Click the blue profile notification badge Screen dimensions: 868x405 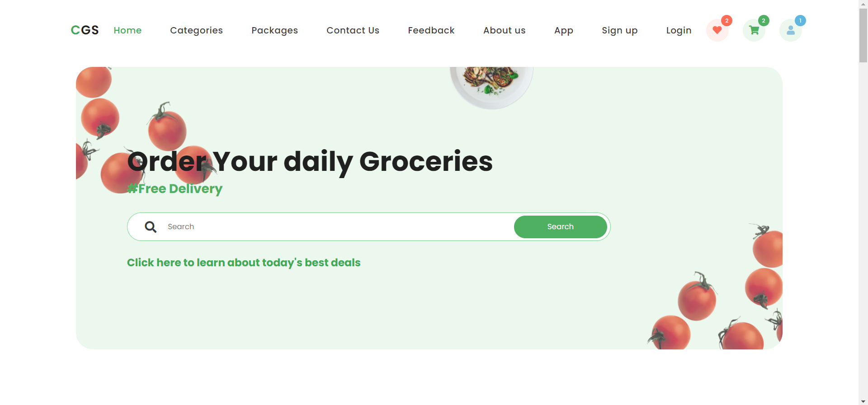tap(800, 21)
